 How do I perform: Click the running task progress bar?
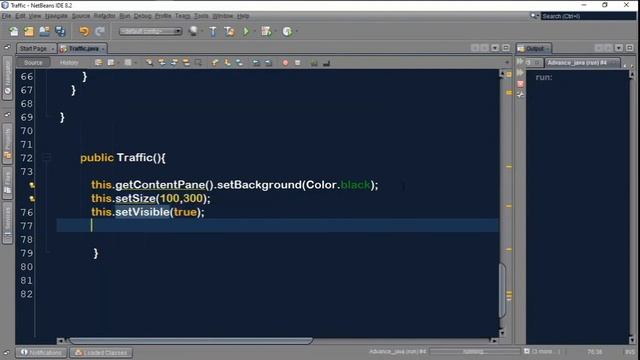(475, 351)
